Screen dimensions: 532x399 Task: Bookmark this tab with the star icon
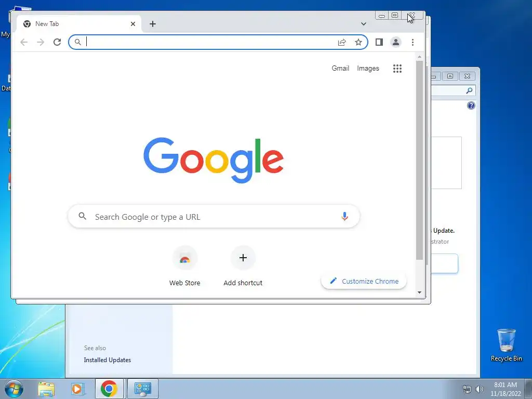point(358,42)
